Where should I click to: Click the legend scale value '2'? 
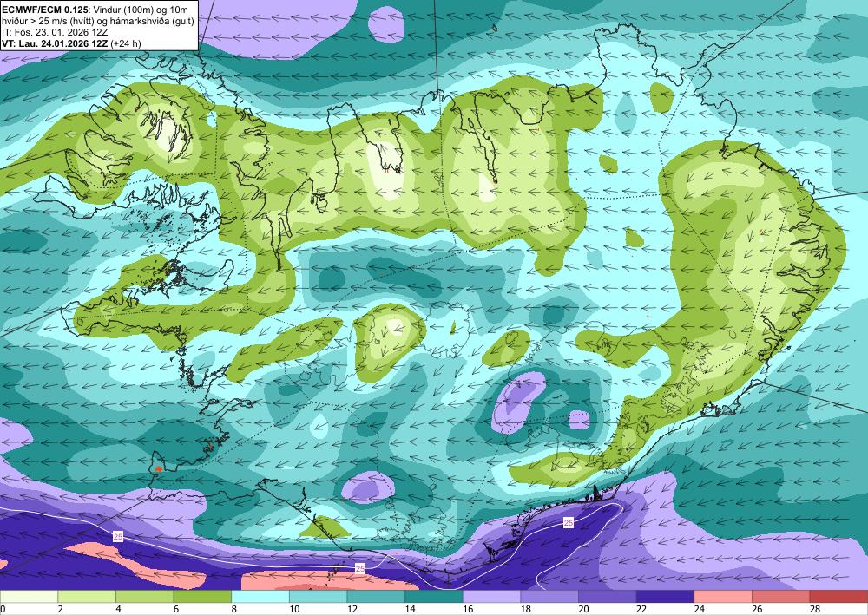[61, 609]
